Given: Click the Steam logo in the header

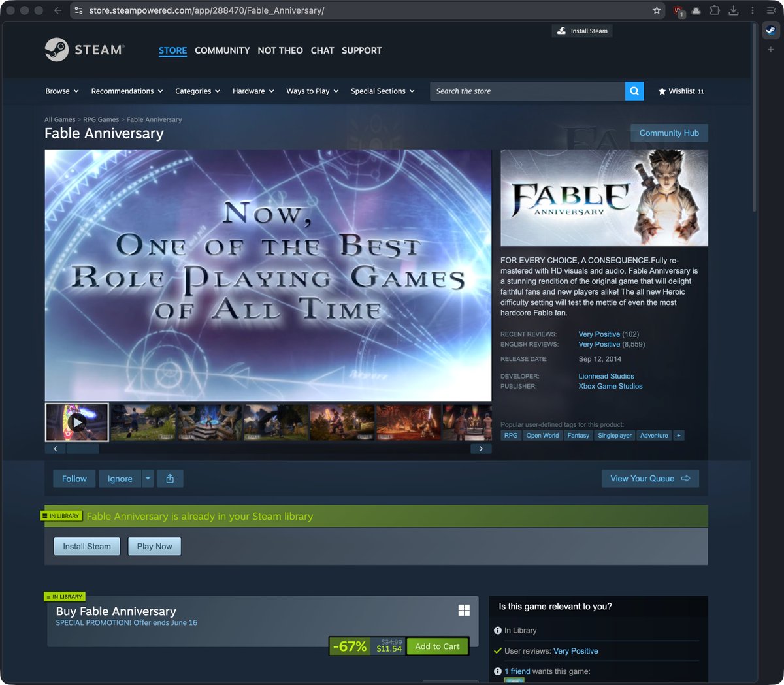Looking at the screenshot, I should tap(84, 50).
